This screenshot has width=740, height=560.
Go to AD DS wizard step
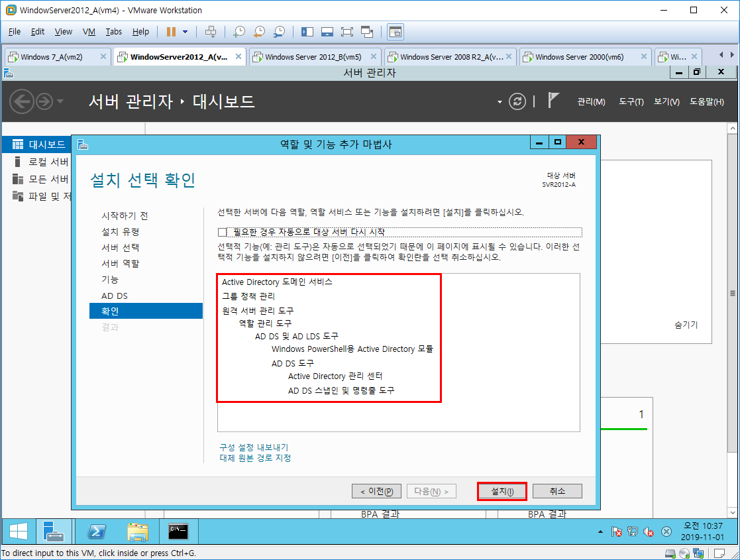[x=114, y=296]
